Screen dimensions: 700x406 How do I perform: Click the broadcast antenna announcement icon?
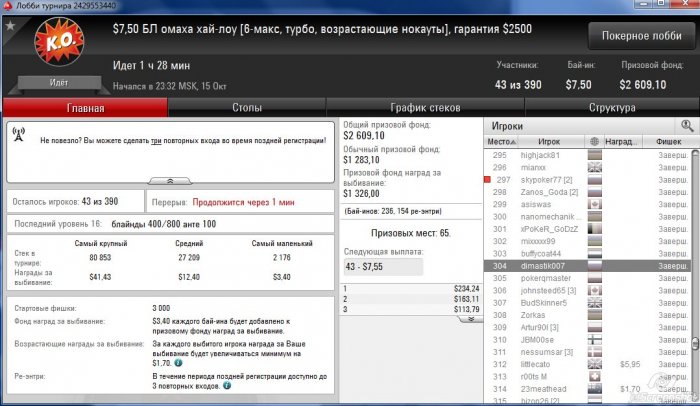pos(18,134)
